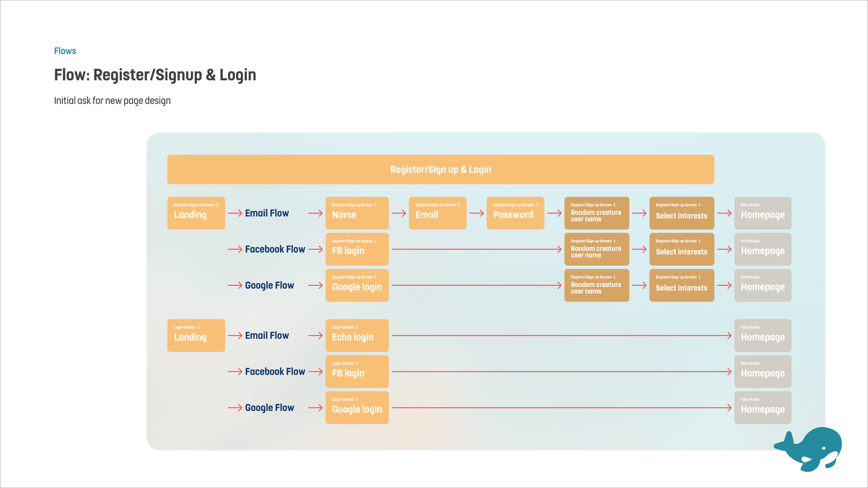Viewport: 868px width, 488px height.
Task: Select the Register Landing box
Action: tap(196, 213)
